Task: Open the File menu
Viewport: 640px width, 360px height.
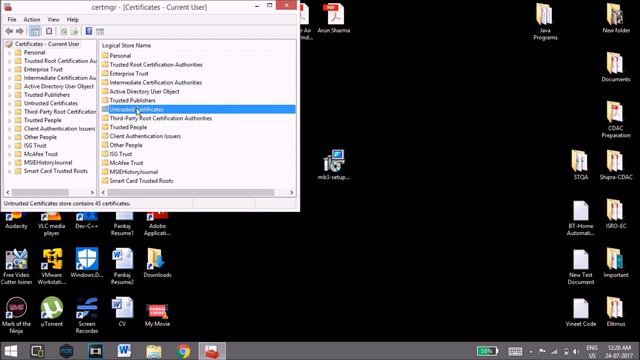Action: click(12, 20)
